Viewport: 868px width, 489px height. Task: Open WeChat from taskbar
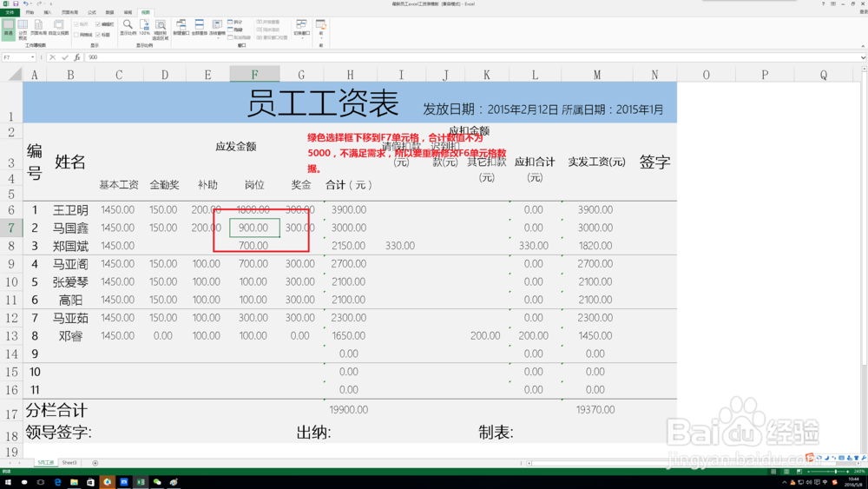pos(157,482)
